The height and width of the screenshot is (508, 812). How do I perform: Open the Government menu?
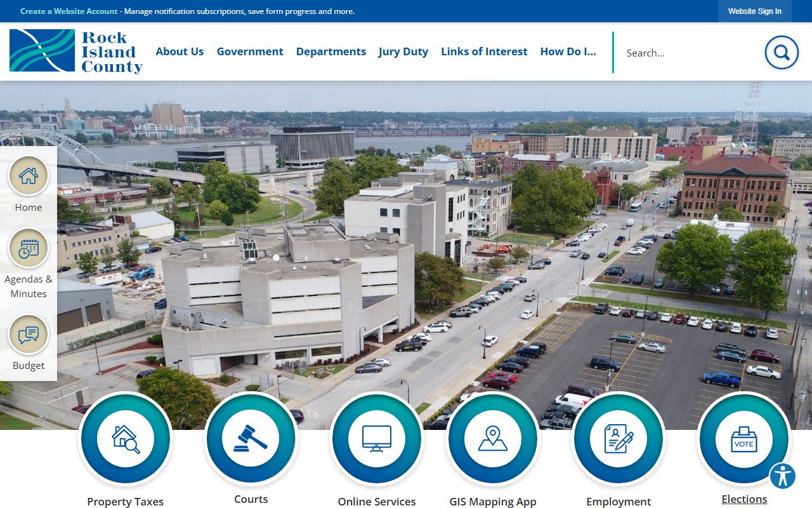tap(250, 51)
